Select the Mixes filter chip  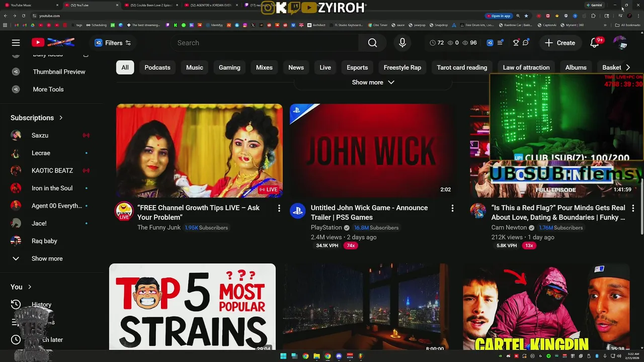264,67
